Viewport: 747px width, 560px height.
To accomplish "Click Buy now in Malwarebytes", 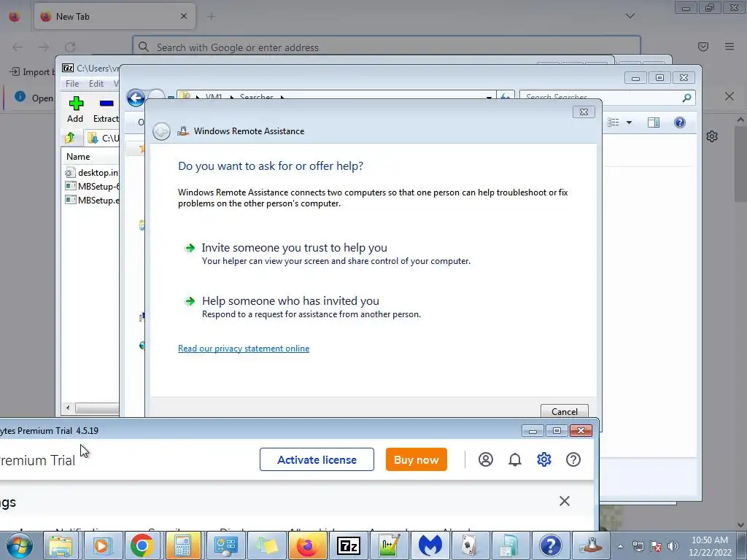I will (417, 459).
